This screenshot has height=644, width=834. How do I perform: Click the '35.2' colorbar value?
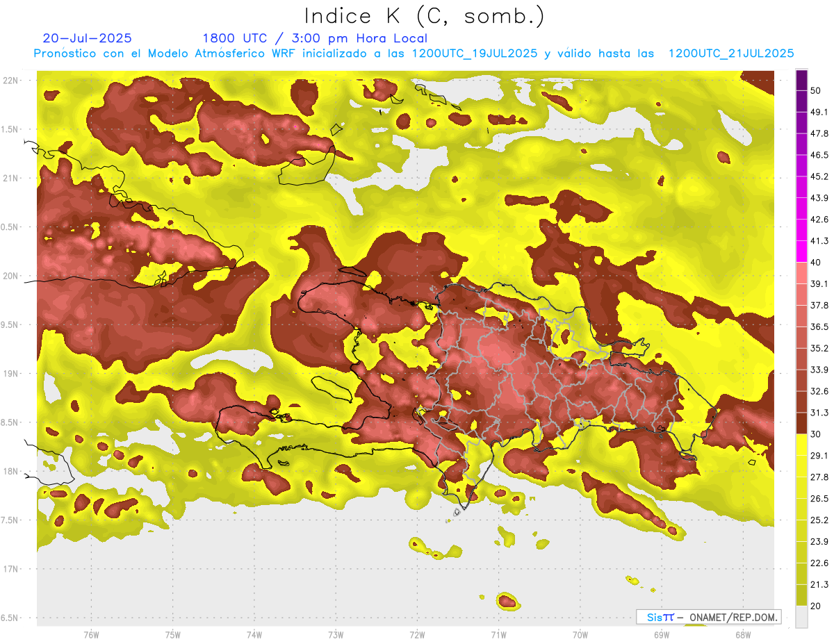pyautogui.click(x=819, y=348)
